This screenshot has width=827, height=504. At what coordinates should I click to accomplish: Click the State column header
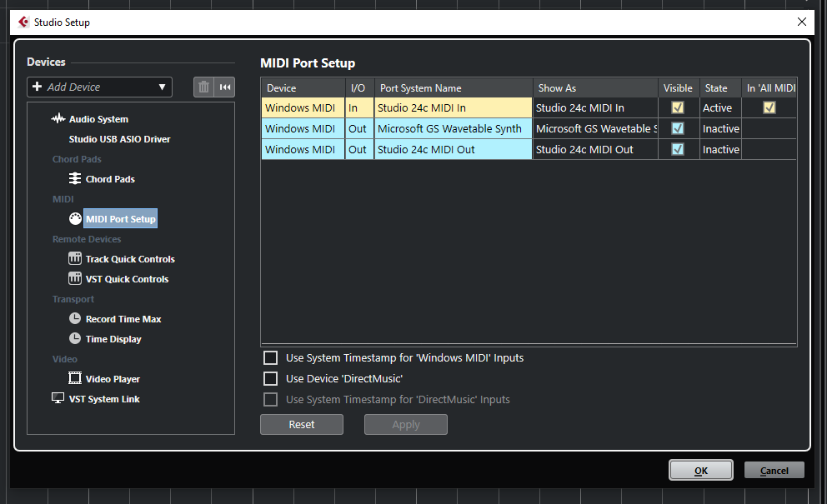point(720,88)
